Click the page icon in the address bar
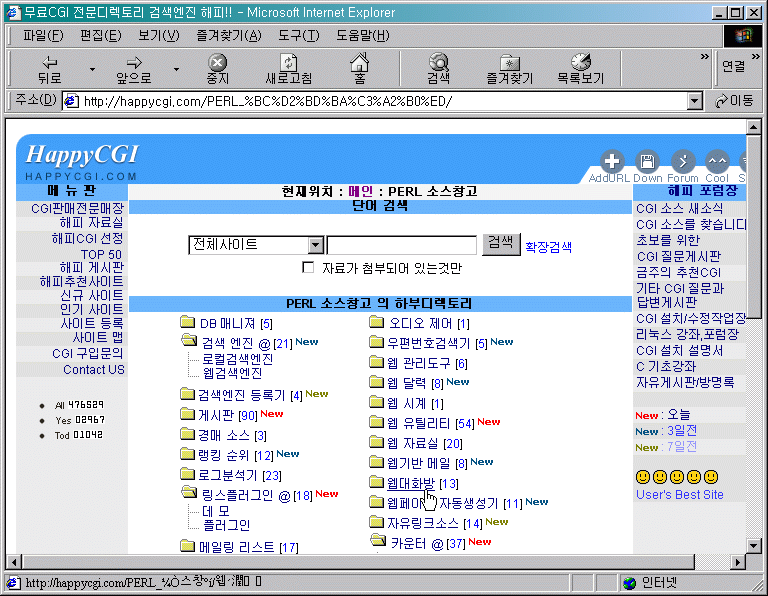Image resolution: width=768 pixels, height=596 pixels. (x=72, y=101)
